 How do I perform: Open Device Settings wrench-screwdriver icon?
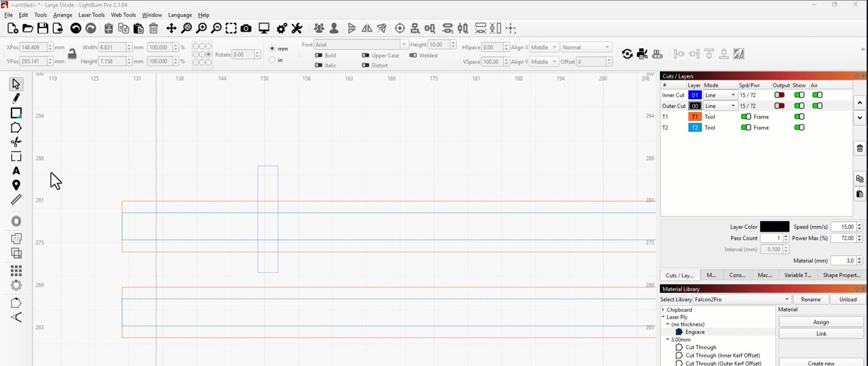coord(297,28)
